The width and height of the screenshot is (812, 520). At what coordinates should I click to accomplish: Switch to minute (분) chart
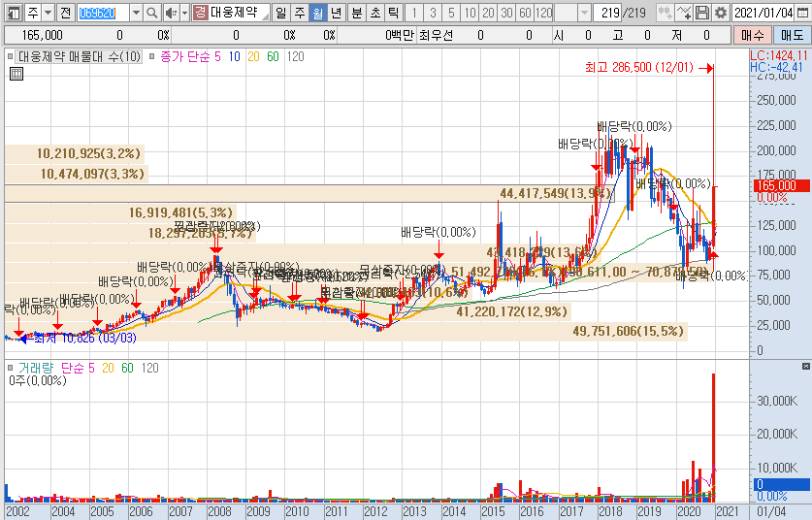pyautogui.click(x=357, y=13)
